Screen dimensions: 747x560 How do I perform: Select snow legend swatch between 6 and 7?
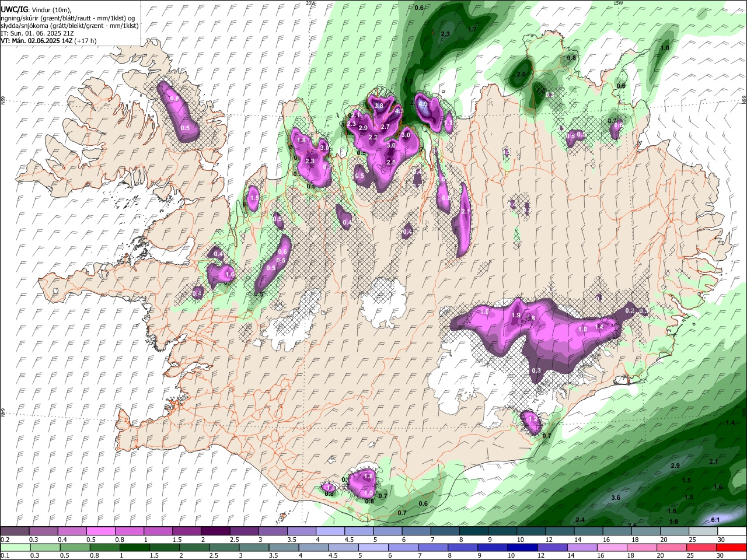tap(416, 531)
